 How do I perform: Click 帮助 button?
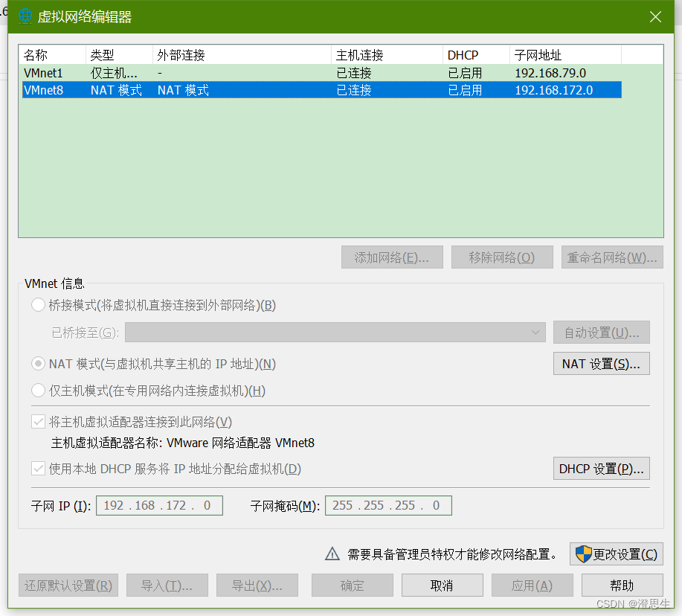pyautogui.click(x=623, y=585)
